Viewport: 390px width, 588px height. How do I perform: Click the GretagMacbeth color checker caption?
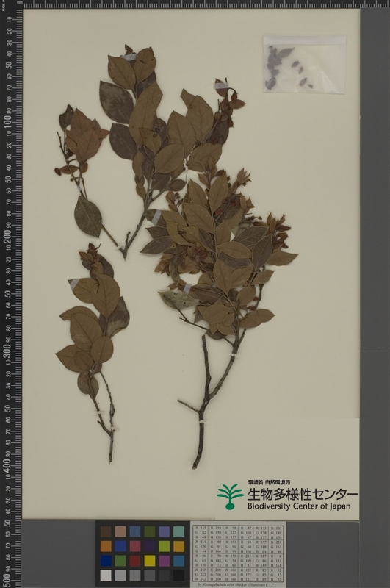pyautogui.click(x=238, y=584)
